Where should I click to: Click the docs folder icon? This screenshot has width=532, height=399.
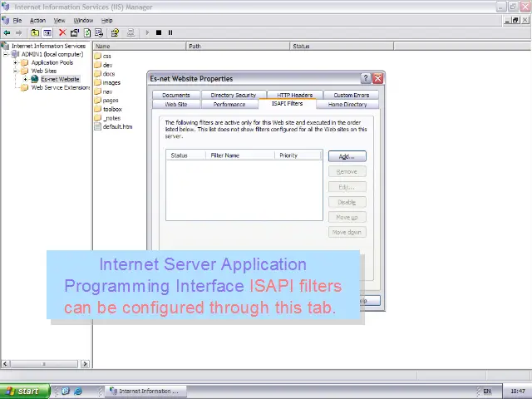pos(98,73)
